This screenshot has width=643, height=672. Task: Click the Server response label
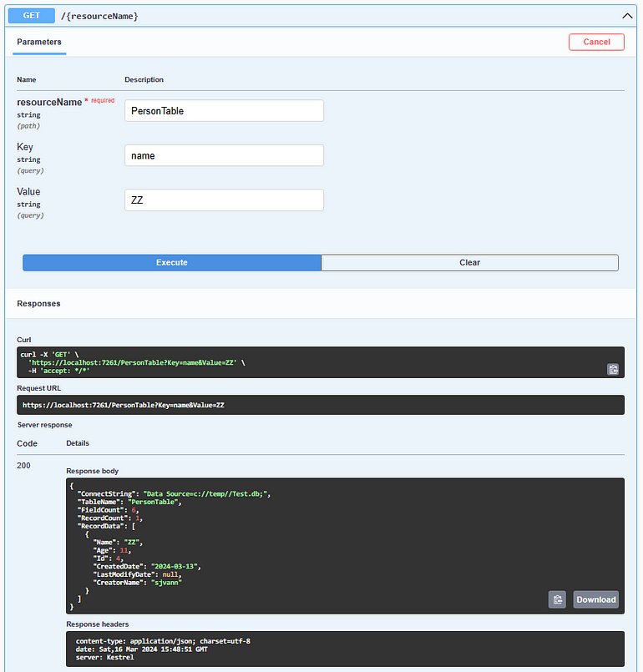pos(44,425)
